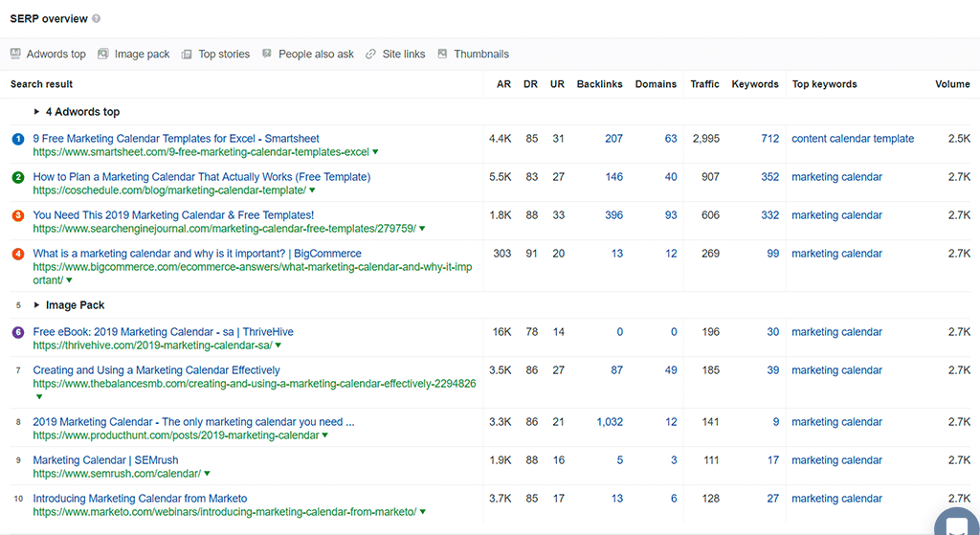Open dropdown arrow after coschedule.com URL
This screenshot has height=535, width=980.
(x=313, y=190)
